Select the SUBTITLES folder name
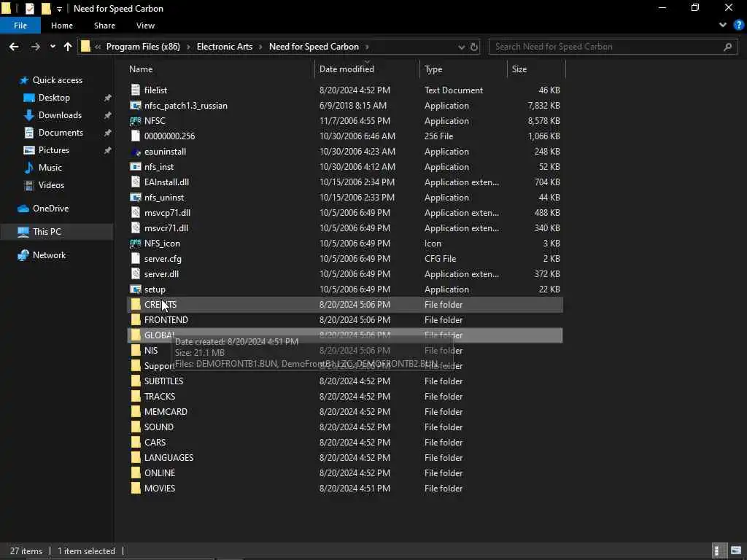The image size is (747, 560). coord(163,381)
